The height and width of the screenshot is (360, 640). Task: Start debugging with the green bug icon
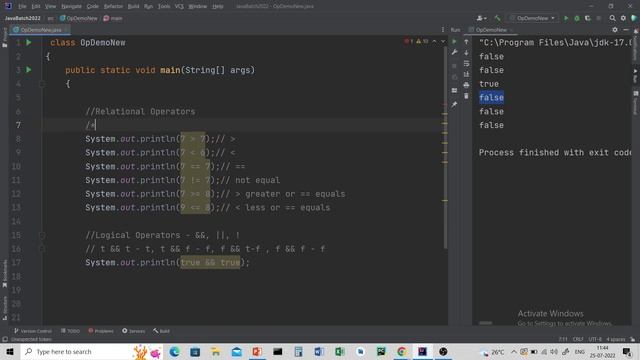coord(577,18)
